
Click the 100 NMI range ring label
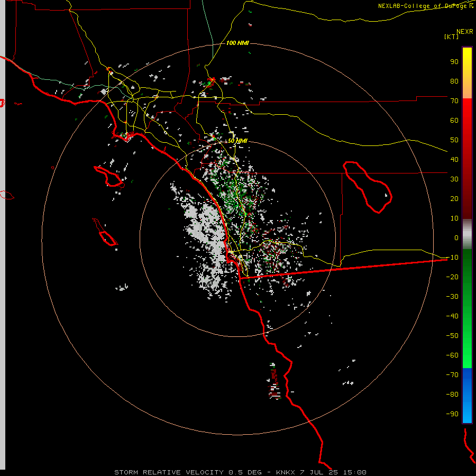point(237,43)
